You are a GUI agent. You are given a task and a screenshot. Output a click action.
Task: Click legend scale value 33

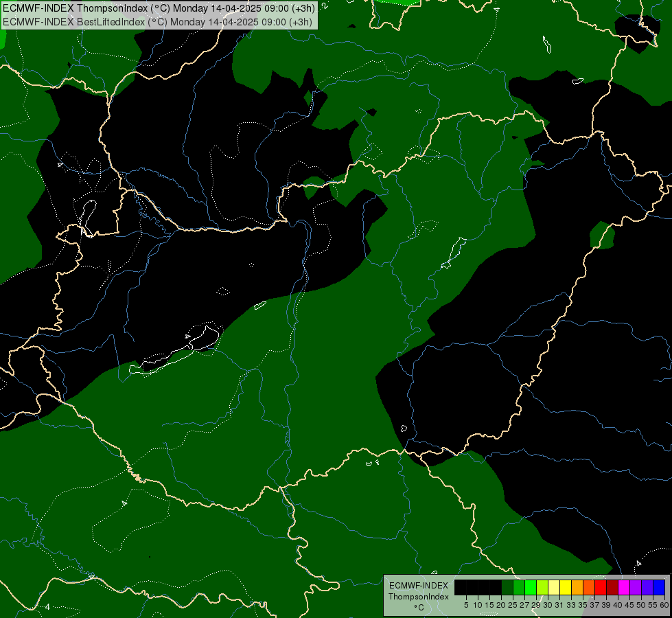[x=571, y=605]
